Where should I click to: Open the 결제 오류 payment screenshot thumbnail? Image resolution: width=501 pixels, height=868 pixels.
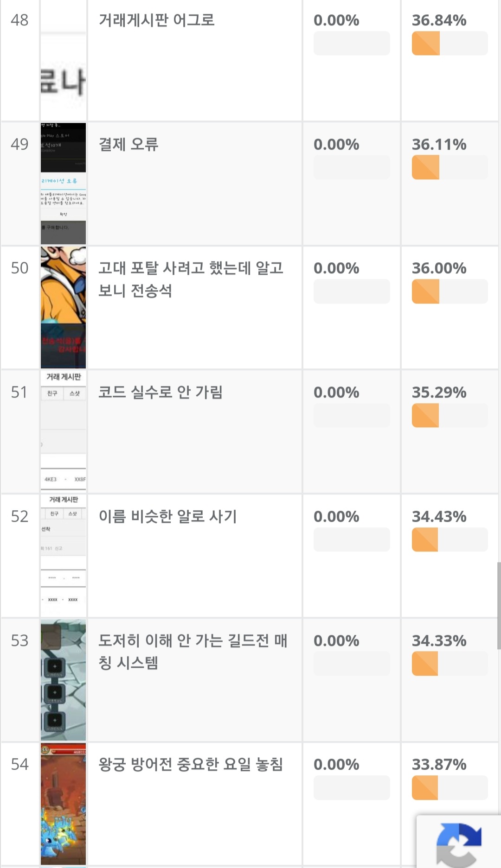pyautogui.click(x=63, y=184)
